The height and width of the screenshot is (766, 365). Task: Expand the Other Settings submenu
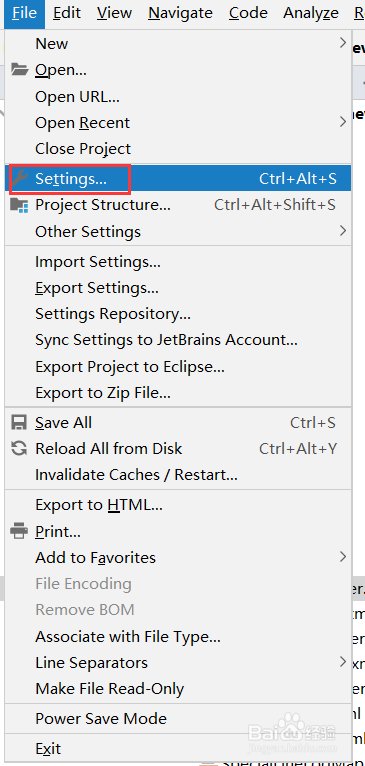coord(343,231)
